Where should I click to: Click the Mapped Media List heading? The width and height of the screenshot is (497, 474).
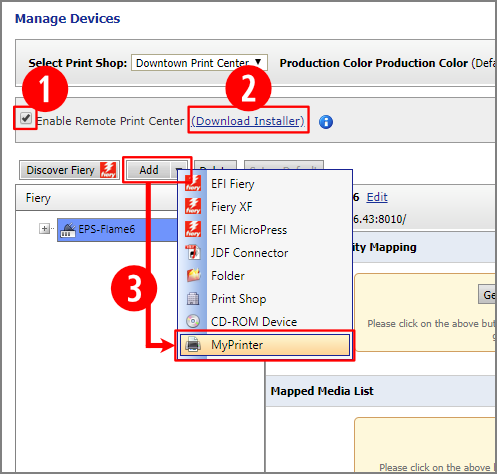(322, 391)
